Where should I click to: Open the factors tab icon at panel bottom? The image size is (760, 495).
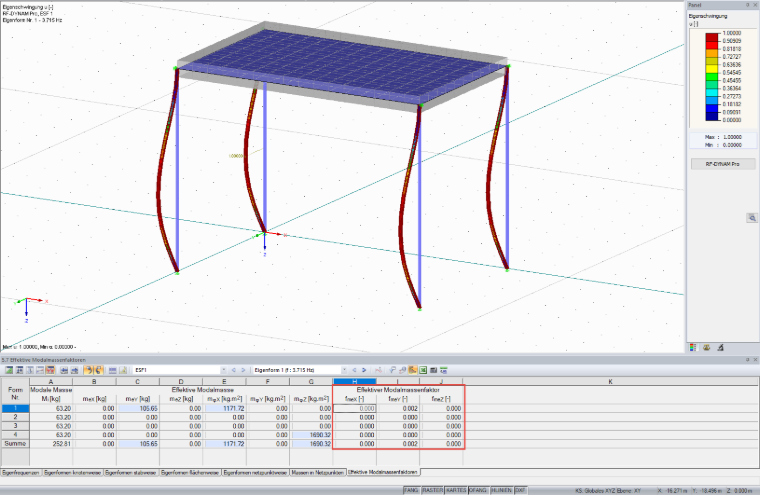[707, 347]
